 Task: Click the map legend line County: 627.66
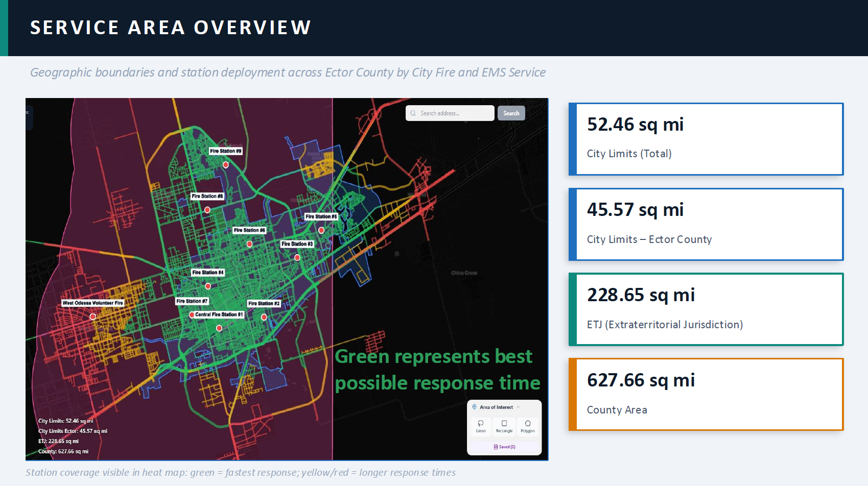click(63, 452)
